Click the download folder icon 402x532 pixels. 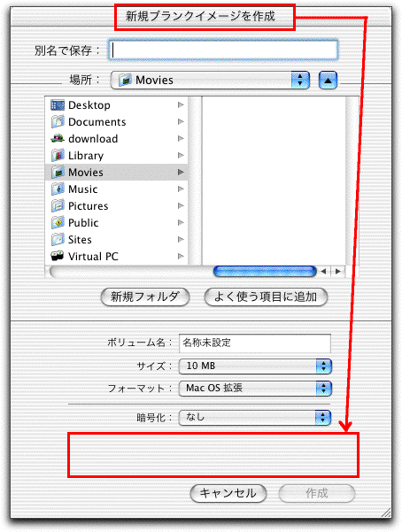pos(58,138)
